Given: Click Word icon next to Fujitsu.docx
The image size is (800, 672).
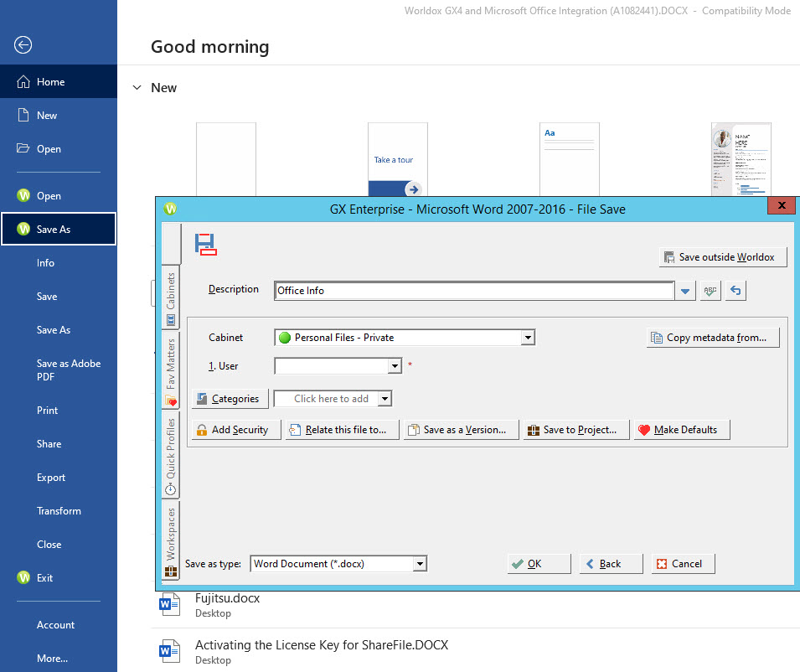Looking at the screenshot, I should [169, 605].
